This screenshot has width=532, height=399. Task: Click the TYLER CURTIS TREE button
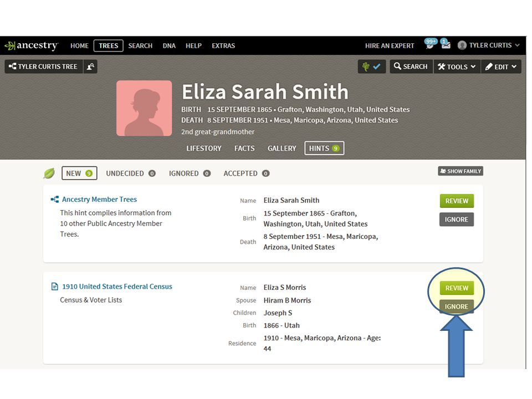[44, 66]
